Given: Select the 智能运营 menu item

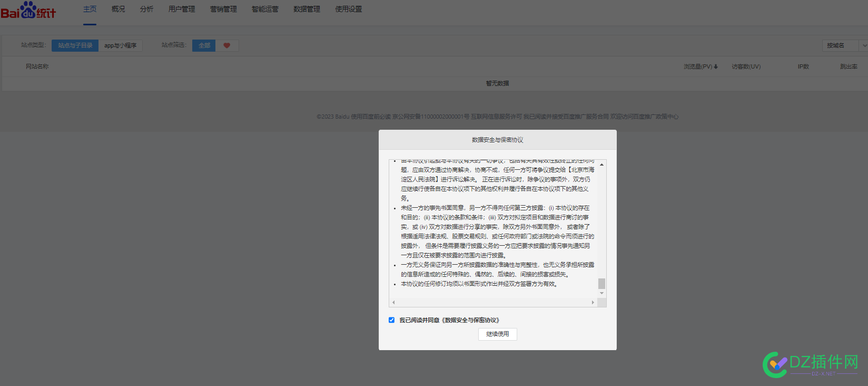Looking at the screenshot, I should [265, 9].
